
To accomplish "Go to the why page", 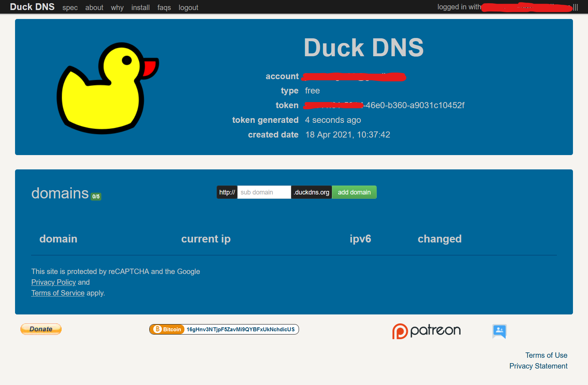I will coord(117,8).
